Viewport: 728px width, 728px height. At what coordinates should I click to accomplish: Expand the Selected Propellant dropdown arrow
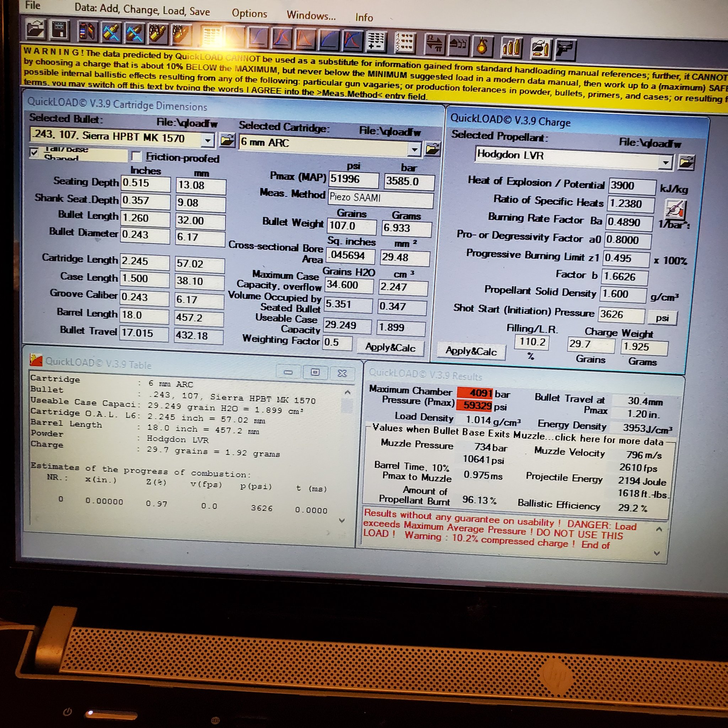click(666, 162)
